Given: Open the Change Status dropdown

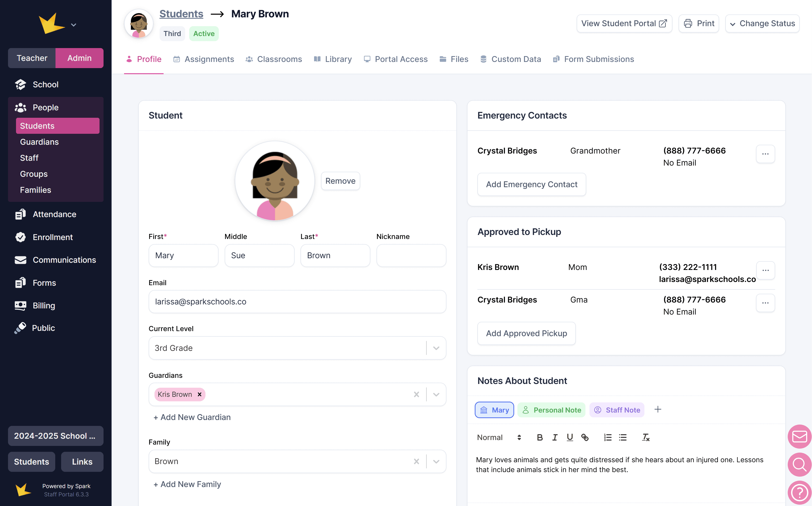Looking at the screenshot, I should 762,23.
